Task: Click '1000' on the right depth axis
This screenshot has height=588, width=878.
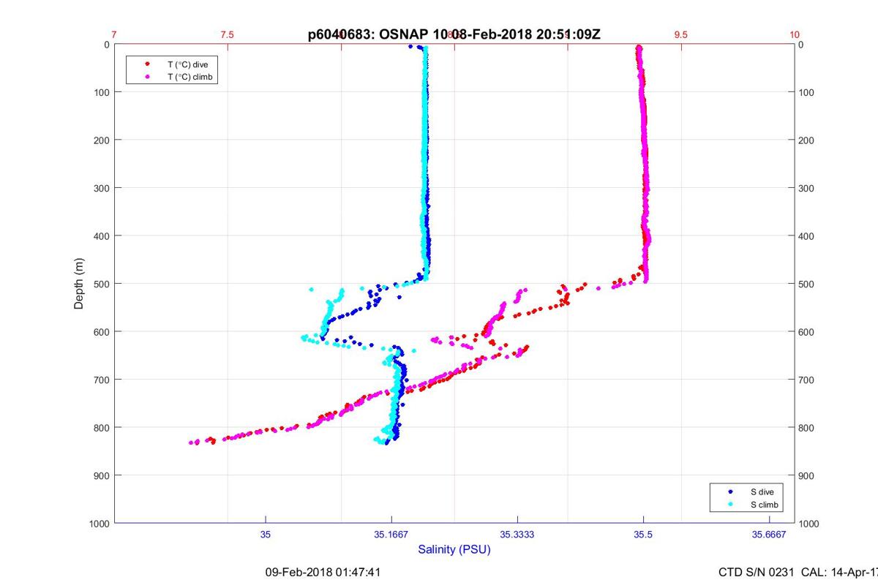Action: 809,524
